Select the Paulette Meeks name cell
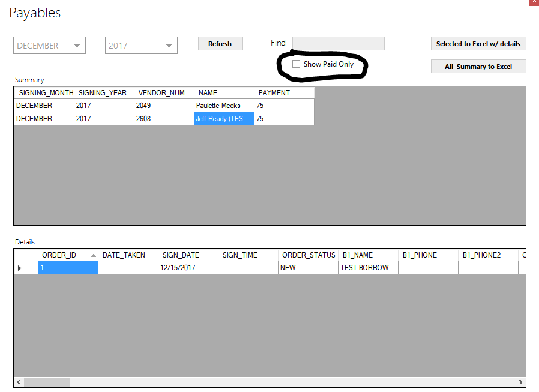 (223, 106)
